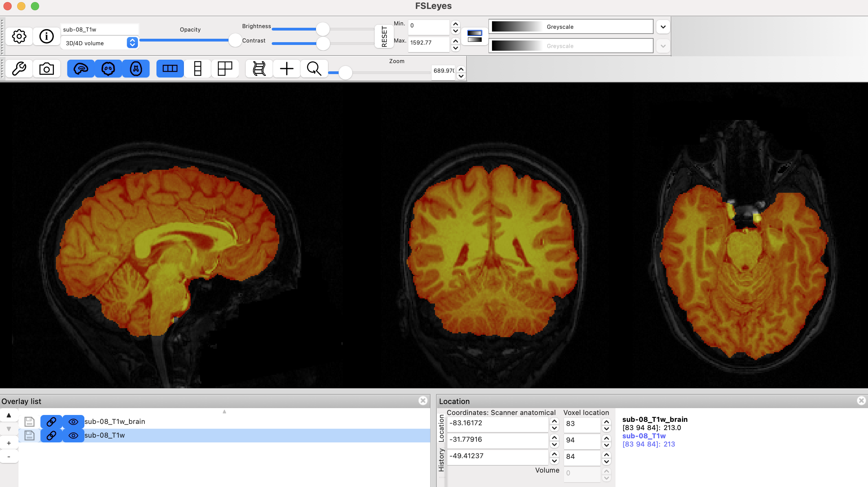
Task: Hide sub-08_T1w_brain overlay
Action: [x=73, y=421]
